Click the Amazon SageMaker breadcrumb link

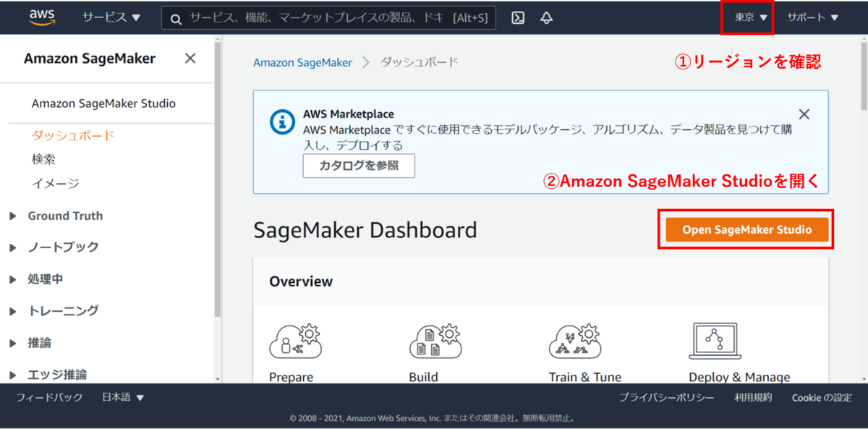coord(302,62)
